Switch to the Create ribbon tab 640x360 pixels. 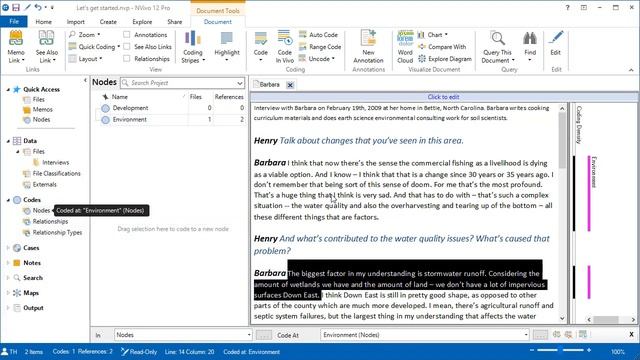(x=108, y=22)
